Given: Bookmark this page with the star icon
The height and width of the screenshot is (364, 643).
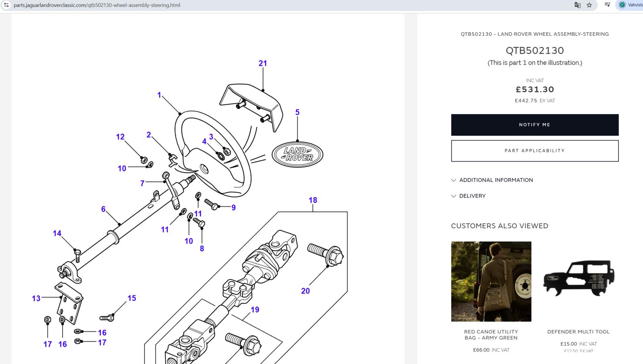Looking at the screenshot, I should [589, 5].
